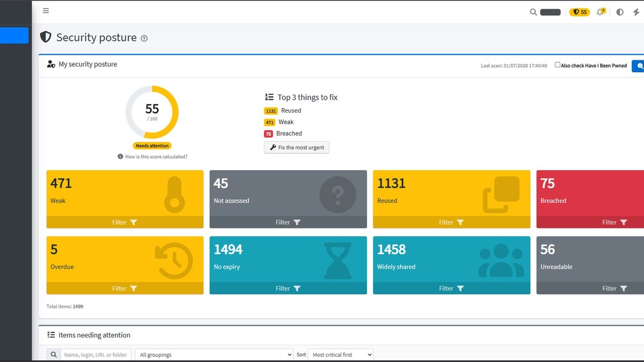Click Fix the most urgent button
644x362 pixels.
coord(296,147)
